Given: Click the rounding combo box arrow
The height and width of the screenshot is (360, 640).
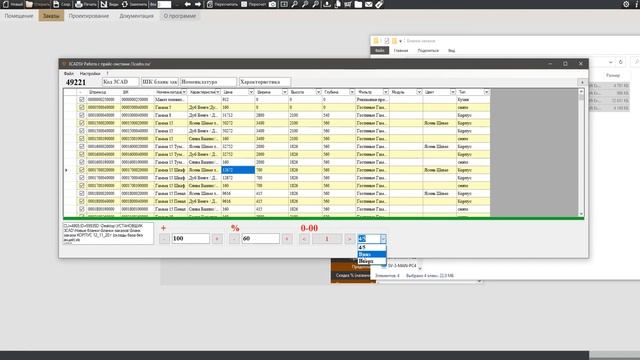Looking at the screenshot, I should [x=383, y=239].
